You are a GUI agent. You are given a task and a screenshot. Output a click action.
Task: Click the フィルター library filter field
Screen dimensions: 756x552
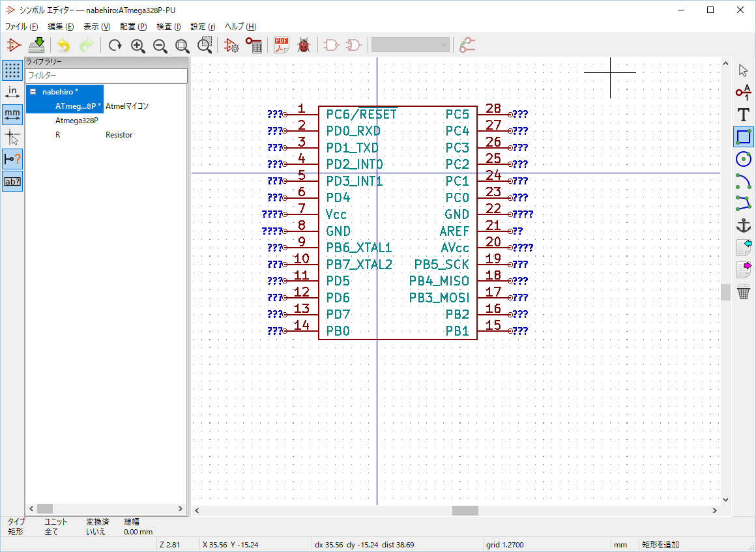tap(106, 76)
